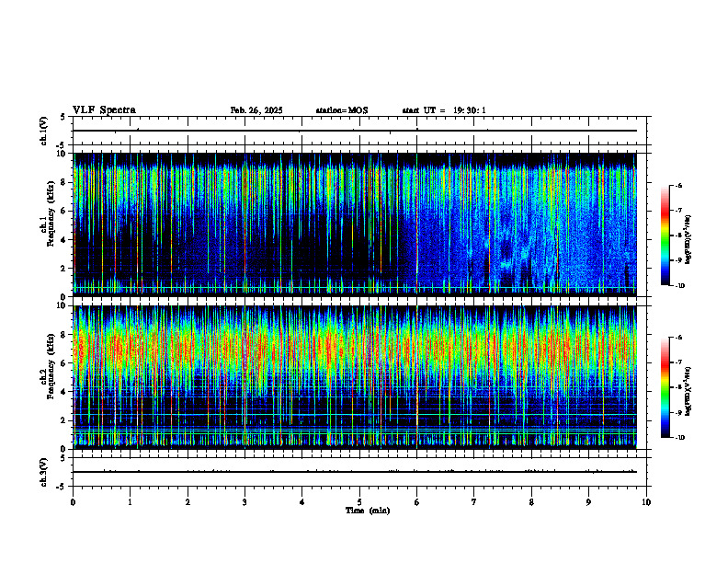Image resolution: width=728 pixels, height=563 pixels.
Task: Click the "Time (min)" x-axis label
Action: click(368, 511)
